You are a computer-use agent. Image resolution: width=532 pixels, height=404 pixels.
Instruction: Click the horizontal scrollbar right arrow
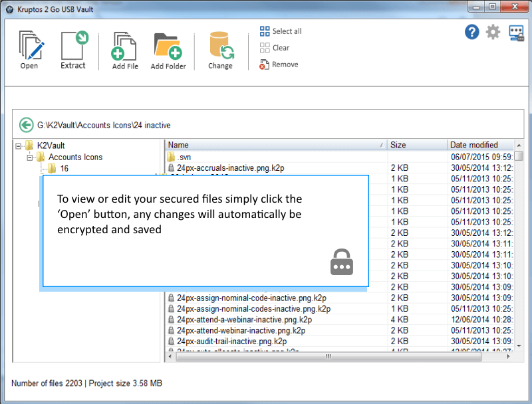pos(509,357)
